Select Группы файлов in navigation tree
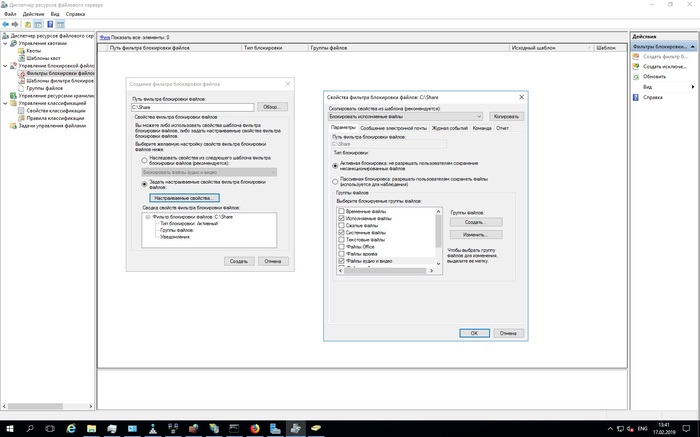The width and height of the screenshot is (700, 437). click(41, 87)
